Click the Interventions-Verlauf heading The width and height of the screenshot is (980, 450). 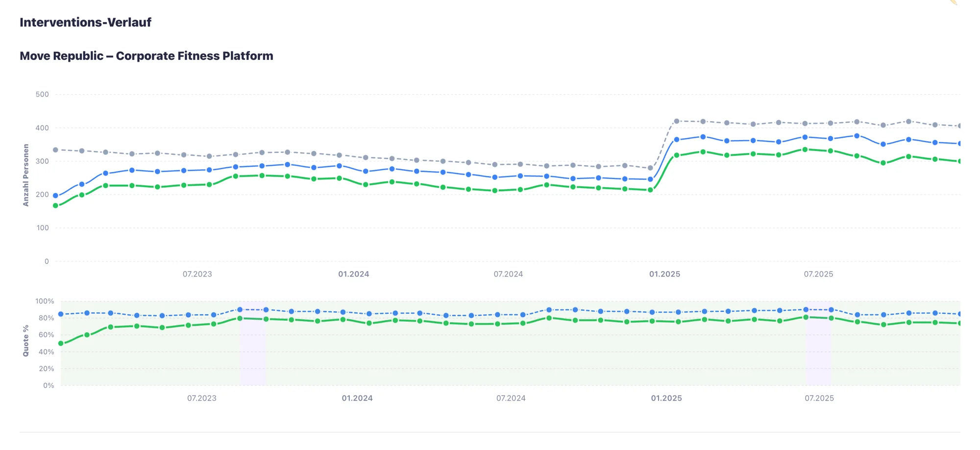pos(85,23)
